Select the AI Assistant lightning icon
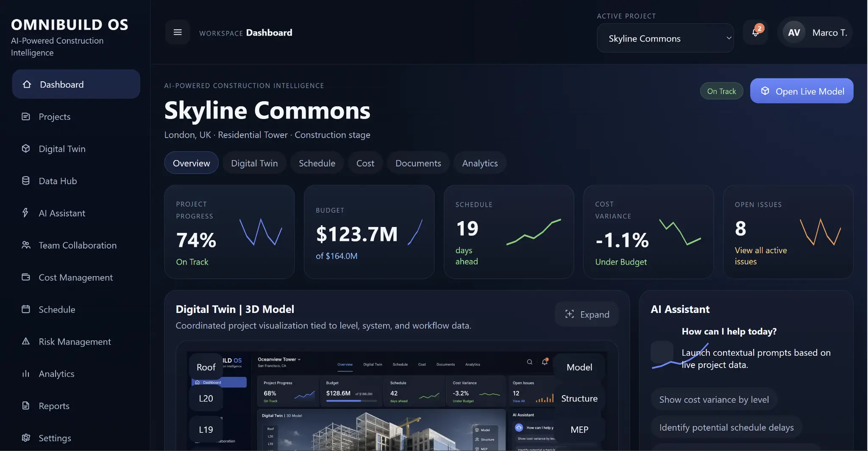 (26, 213)
